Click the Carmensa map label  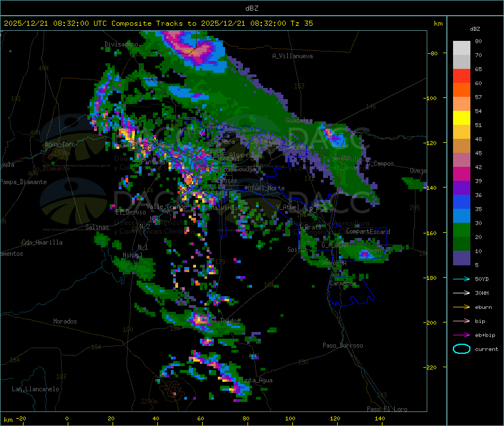(x=343, y=283)
